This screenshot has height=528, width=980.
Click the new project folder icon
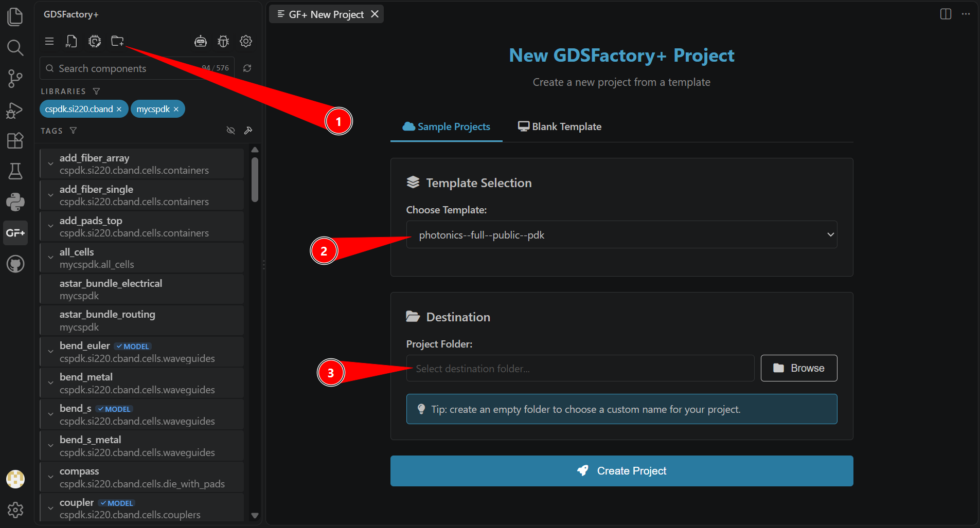(x=117, y=41)
